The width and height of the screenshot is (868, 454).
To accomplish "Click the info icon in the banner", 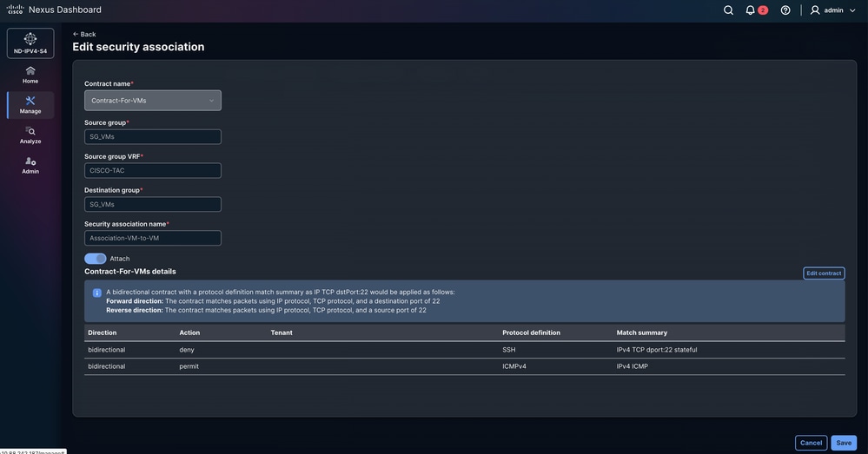I will pos(96,293).
